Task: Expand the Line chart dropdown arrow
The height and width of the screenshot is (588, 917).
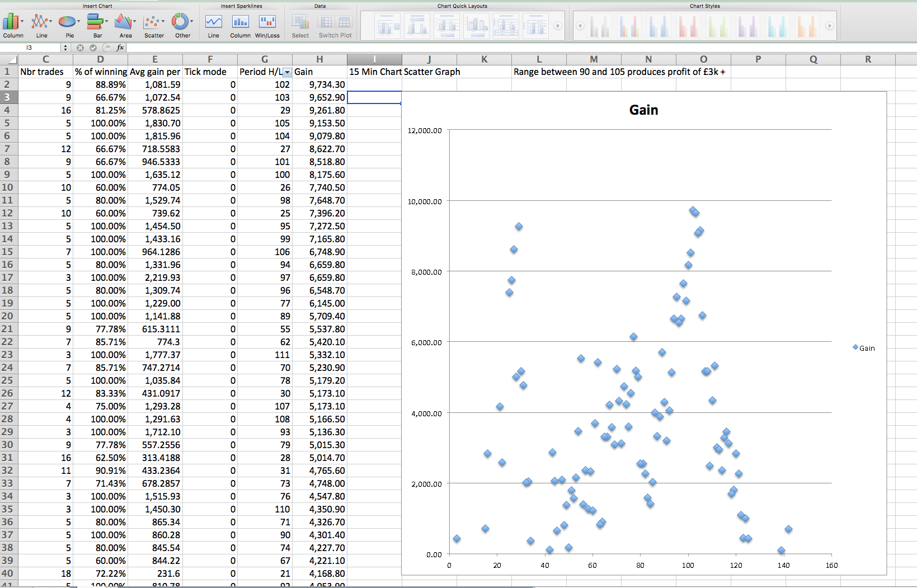Action: [51, 22]
